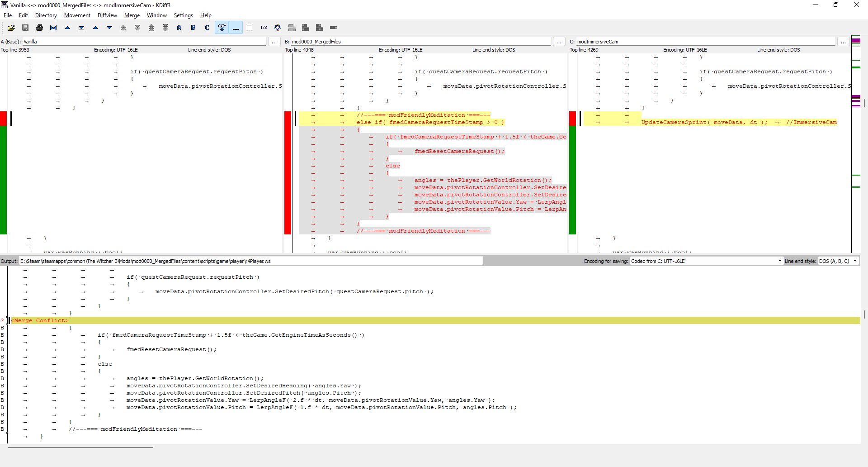Open the Merge menu
868x467 pixels.
(x=132, y=15)
